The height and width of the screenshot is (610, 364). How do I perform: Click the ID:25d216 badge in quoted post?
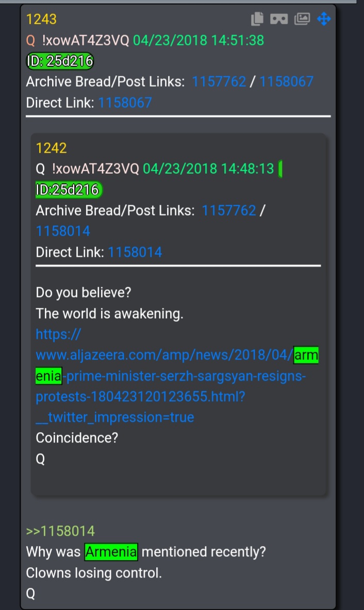pos(69,190)
